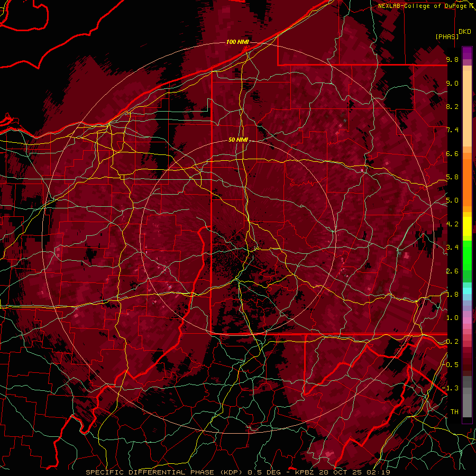Click the "100 NMI" range ring label
Image resolution: width=476 pixels, height=476 pixels.
(x=237, y=42)
